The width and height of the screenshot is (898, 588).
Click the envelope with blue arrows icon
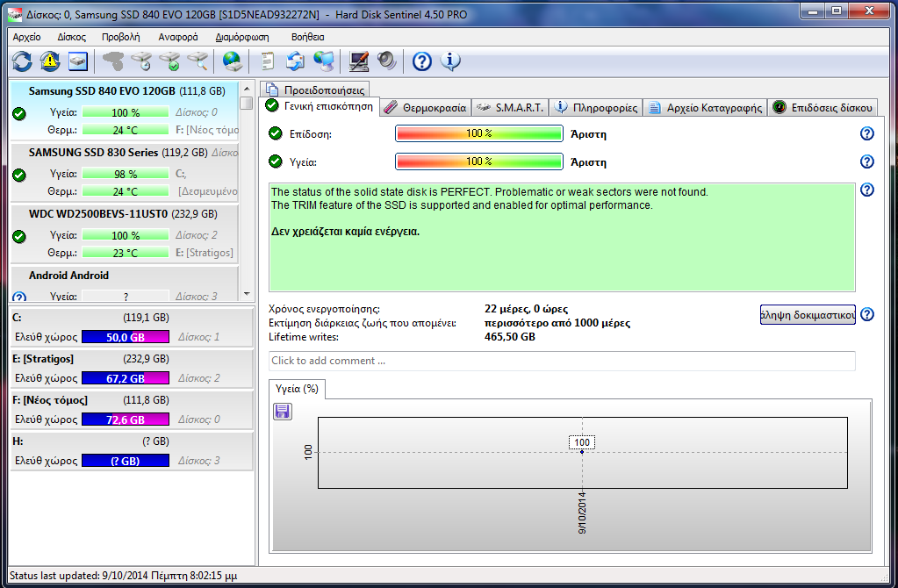pos(296,61)
